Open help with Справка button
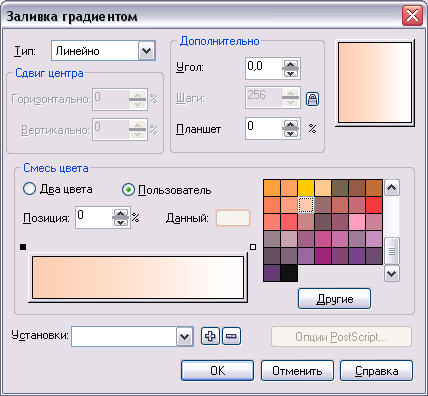The width and height of the screenshot is (428, 396). 376,370
